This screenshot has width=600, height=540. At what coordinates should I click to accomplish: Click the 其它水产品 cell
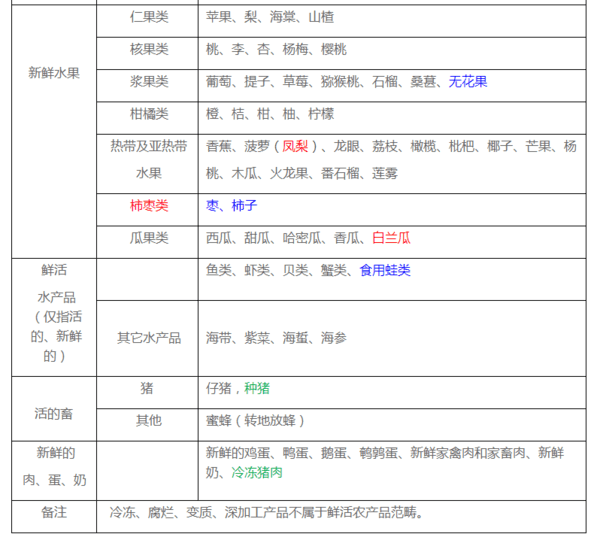(149, 338)
